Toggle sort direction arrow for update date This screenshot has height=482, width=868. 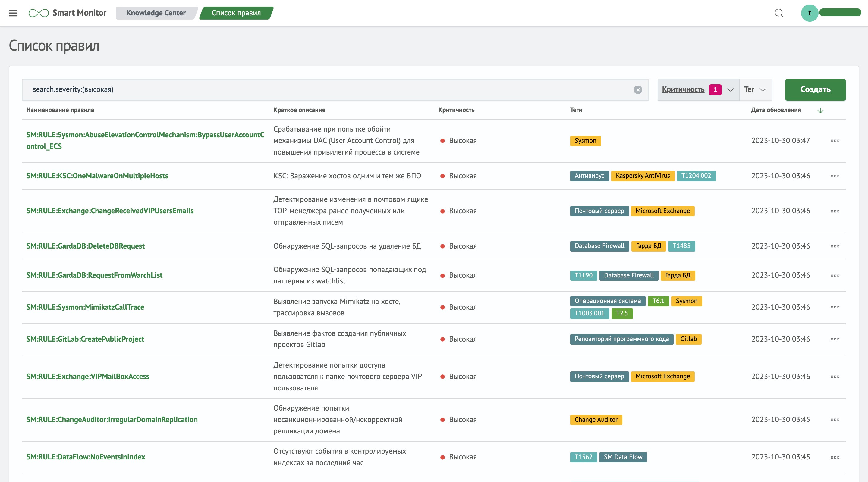[x=820, y=111]
